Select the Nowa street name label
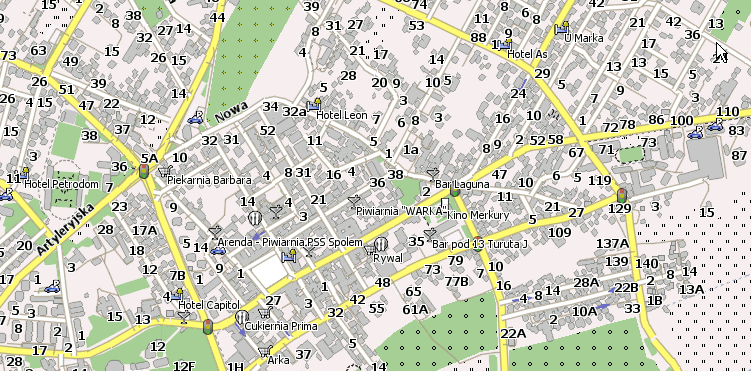Image resolution: width=751 pixels, height=371 pixels. 231,111
